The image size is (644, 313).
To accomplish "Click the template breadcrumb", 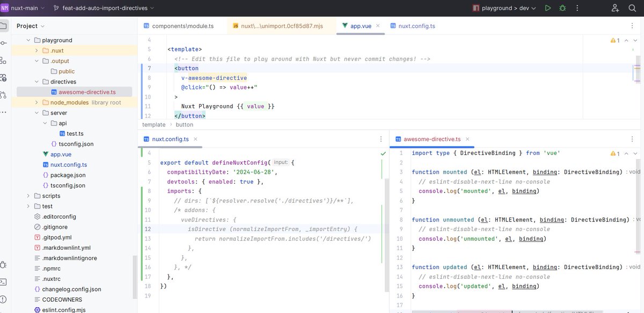I will [x=154, y=124].
